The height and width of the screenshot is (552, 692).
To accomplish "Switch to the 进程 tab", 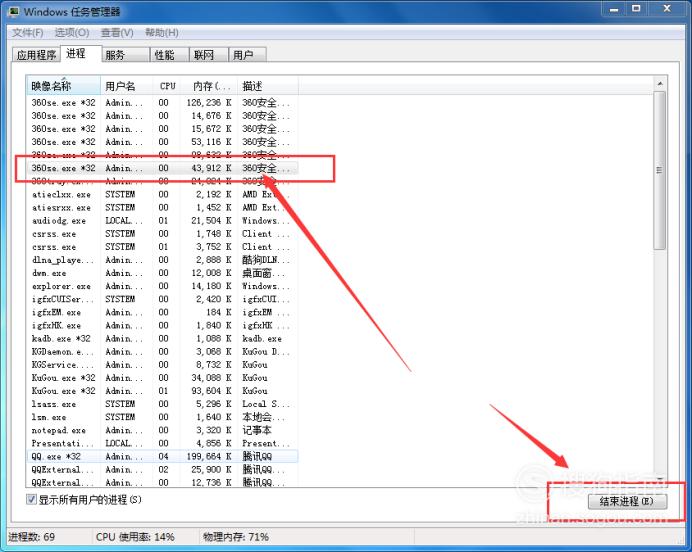I will point(81,53).
